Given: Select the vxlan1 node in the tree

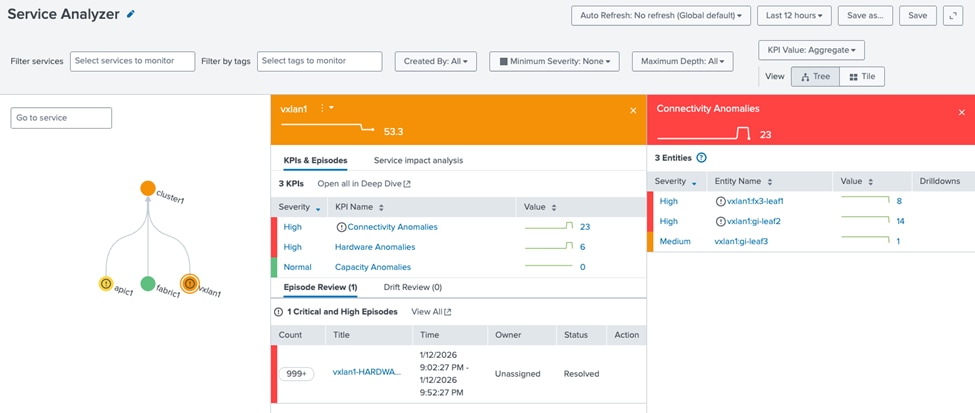Looking at the screenshot, I should tap(189, 284).
